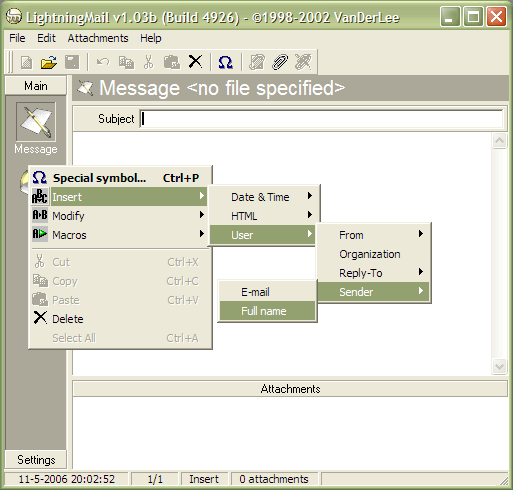Minimize the LightningMail window

point(449,17)
